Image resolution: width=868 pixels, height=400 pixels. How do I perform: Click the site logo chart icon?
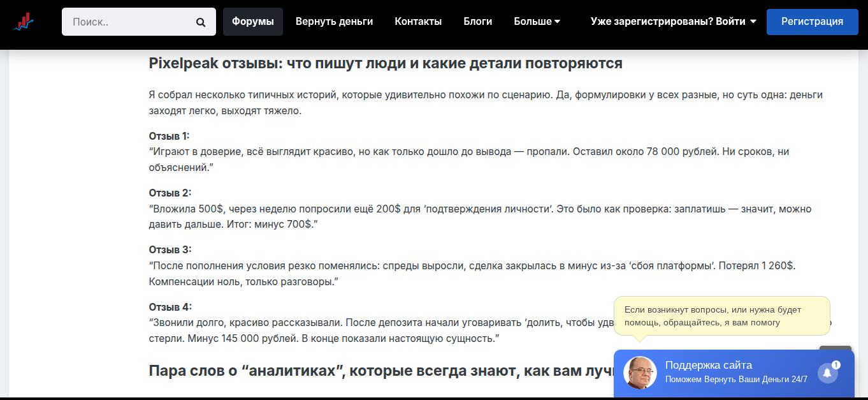tap(24, 22)
